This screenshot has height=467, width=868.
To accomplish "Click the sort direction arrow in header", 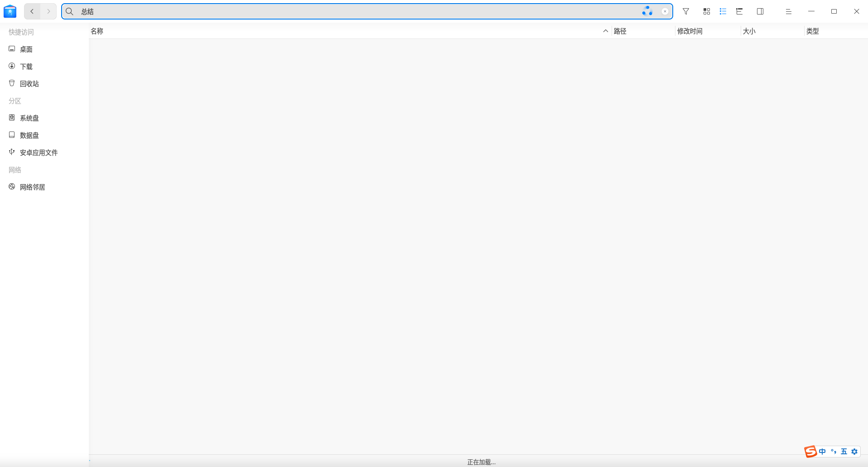I will 606,31.
